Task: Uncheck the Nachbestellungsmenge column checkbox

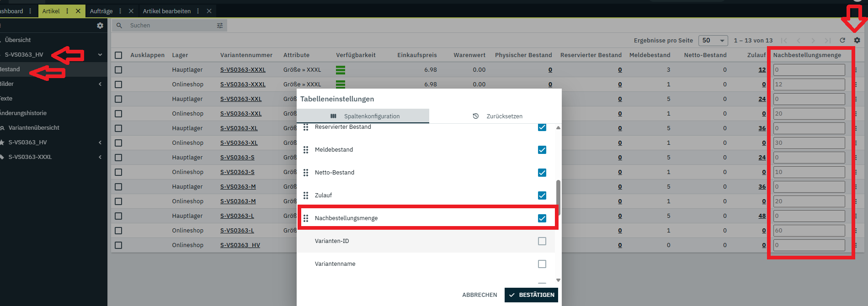Action: [x=542, y=218]
